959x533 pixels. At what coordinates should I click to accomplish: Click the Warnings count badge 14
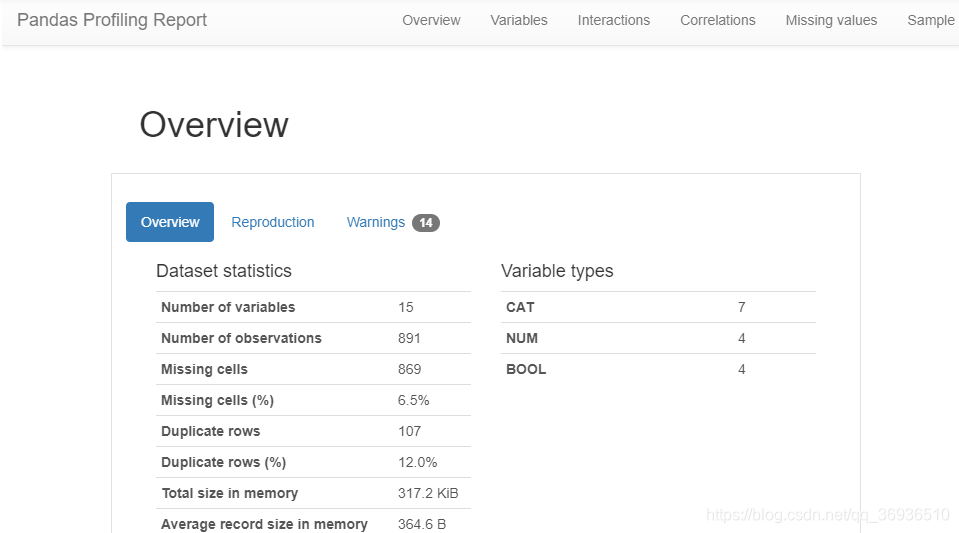(426, 223)
